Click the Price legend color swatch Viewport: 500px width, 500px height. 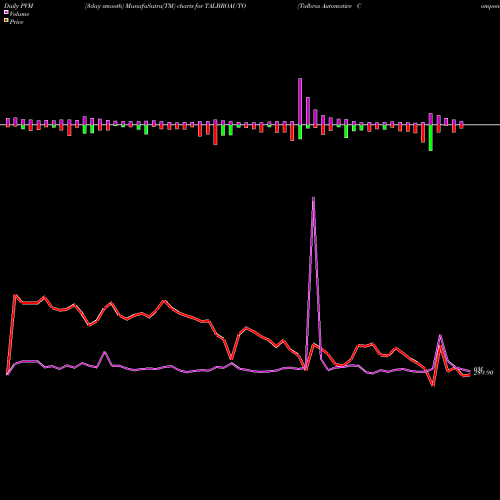tap(6, 20)
